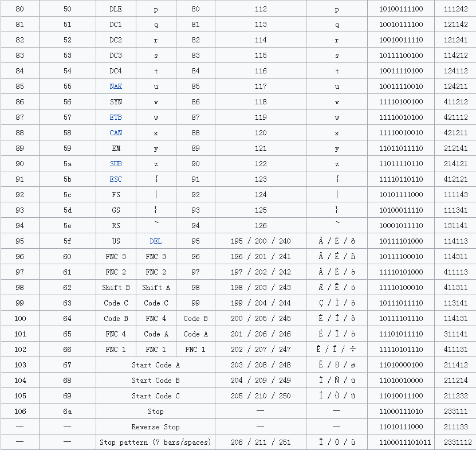
Task: Select the '206 / 211 / 251' cell
Action: (x=261, y=442)
